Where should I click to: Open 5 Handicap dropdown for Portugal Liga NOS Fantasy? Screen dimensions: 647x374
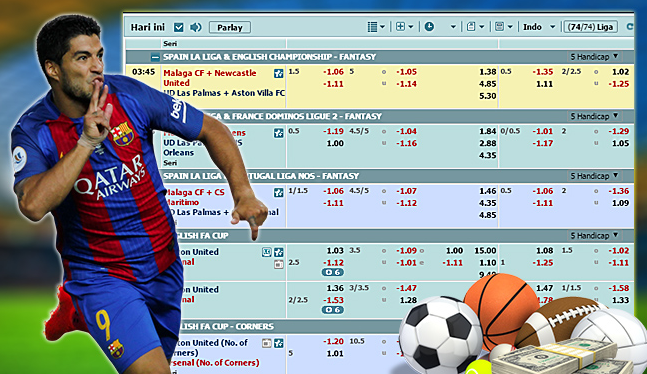point(594,176)
